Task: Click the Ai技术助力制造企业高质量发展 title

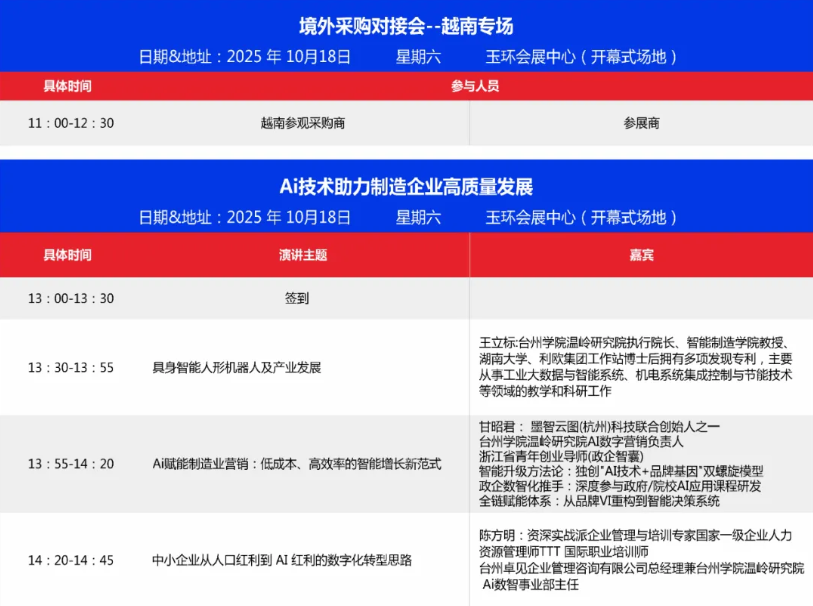Action: tap(406, 187)
